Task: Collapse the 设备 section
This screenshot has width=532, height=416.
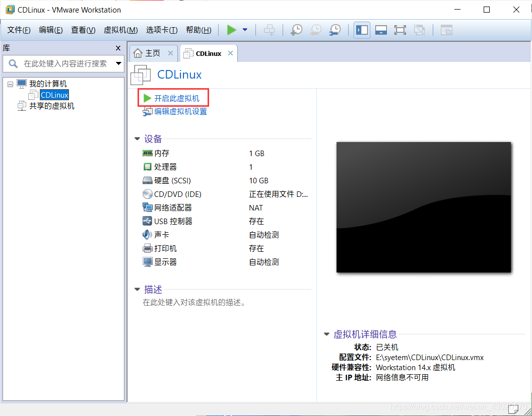Action: tap(137, 138)
